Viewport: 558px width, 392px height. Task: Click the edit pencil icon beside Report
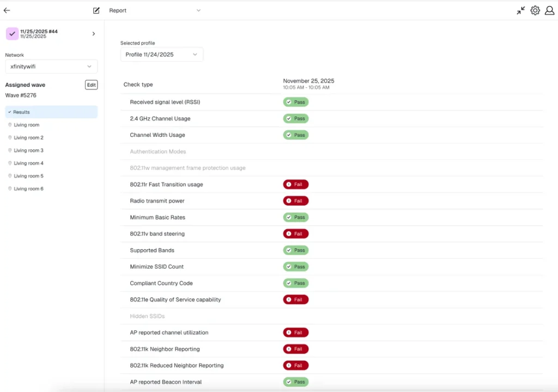click(96, 10)
